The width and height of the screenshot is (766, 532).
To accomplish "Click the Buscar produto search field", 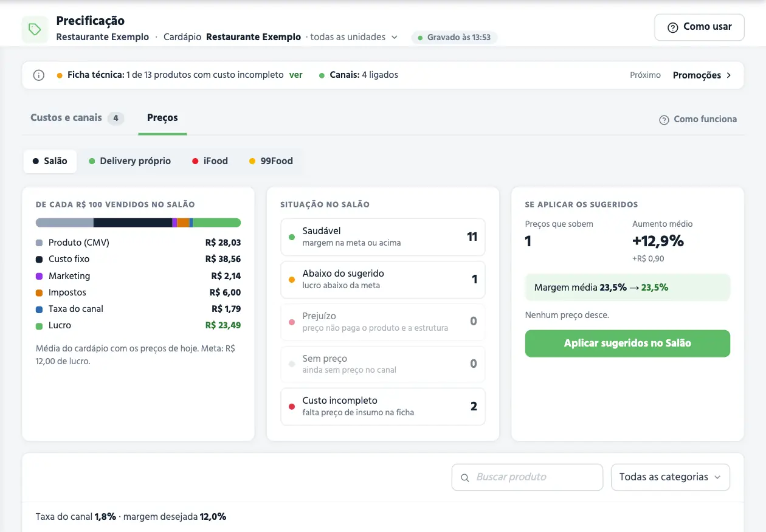I will (527, 477).
